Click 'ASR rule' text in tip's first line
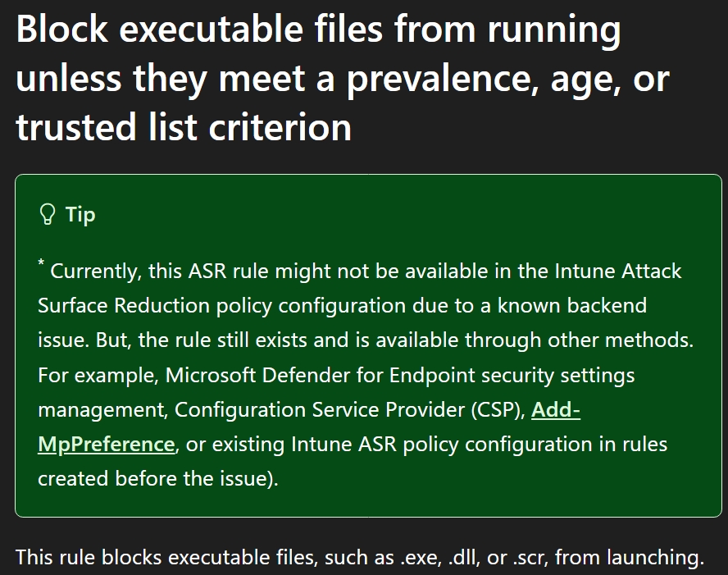The image size is (728, 575). (x=228, y=272)
